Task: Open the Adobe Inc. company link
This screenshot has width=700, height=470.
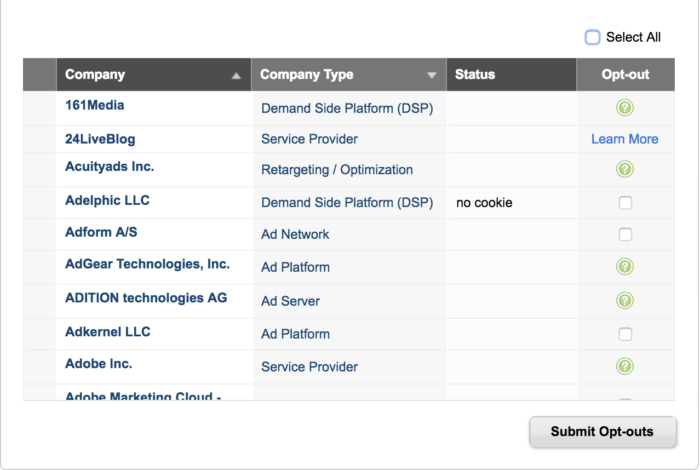Action: pos(99,364)
